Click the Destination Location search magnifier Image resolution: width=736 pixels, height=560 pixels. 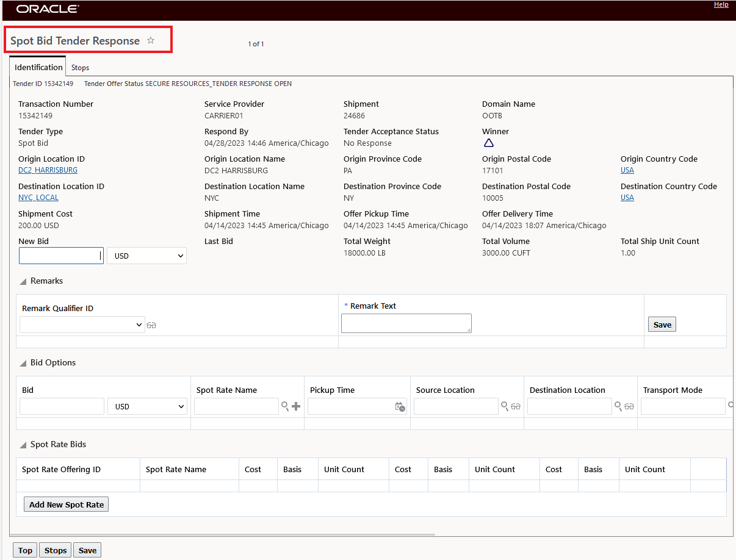pos(618,406)
